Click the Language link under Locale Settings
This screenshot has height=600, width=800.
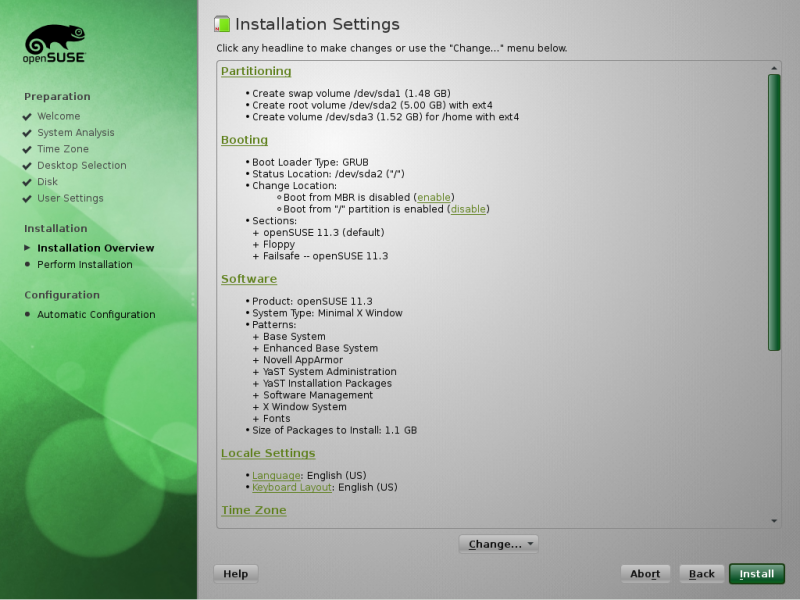277,476
